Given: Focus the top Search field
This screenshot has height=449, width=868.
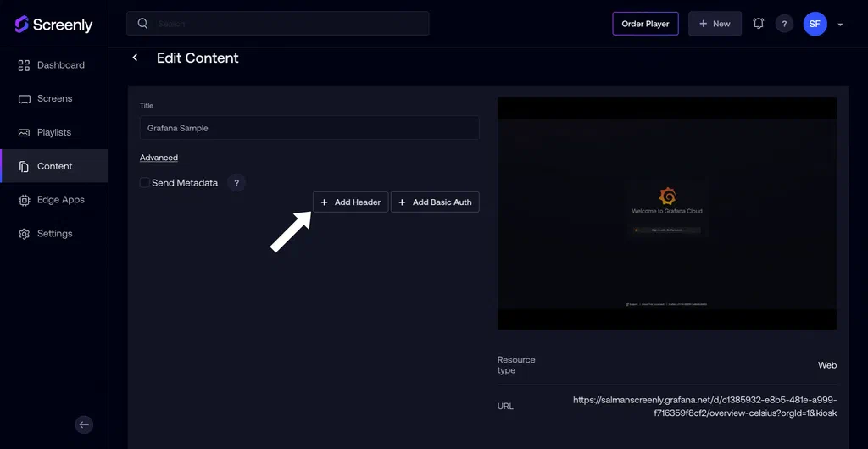Looking at the screenshot, I should (278, 24).
